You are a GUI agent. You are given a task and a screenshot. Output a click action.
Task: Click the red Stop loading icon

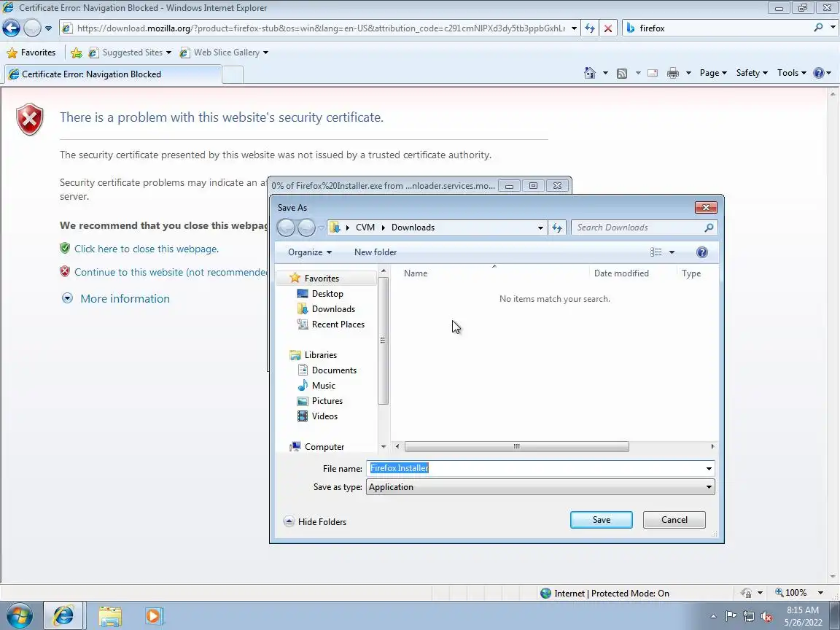608,28
